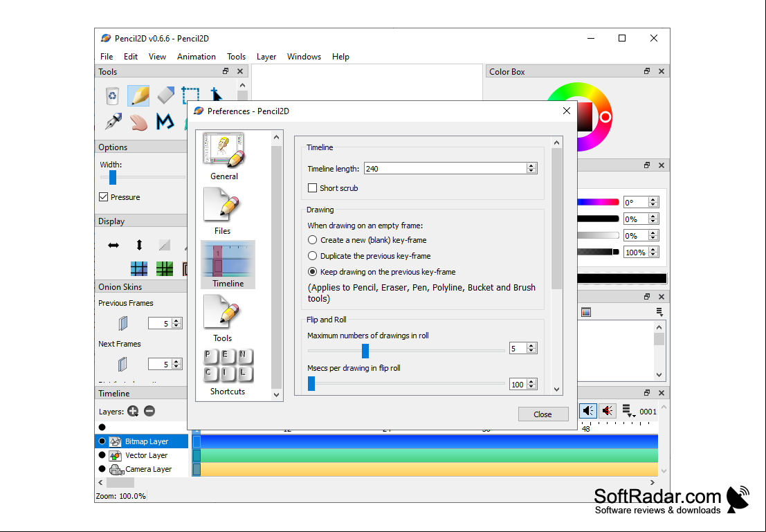Toggle Vector Layer visibility dot

pos(102,455)
